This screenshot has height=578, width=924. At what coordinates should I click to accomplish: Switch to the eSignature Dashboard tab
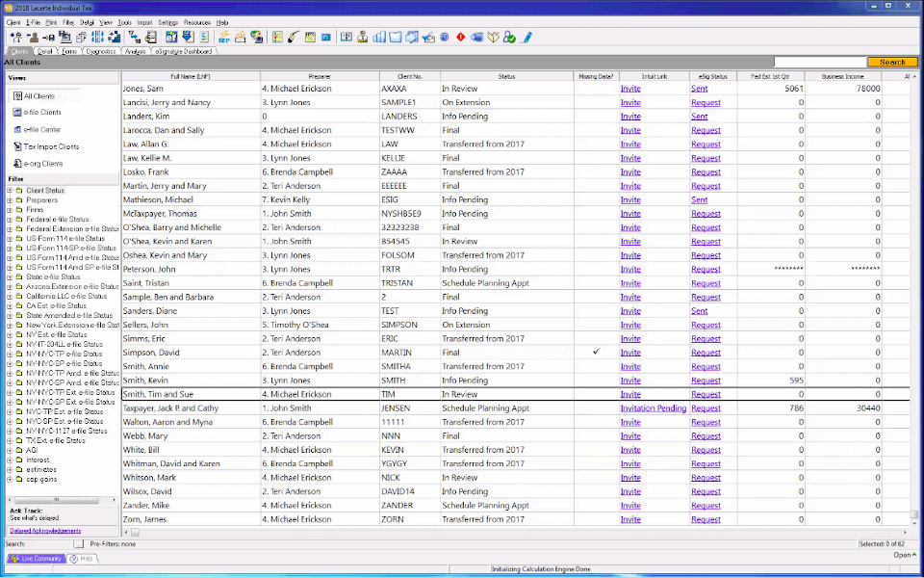coord(185,51)
